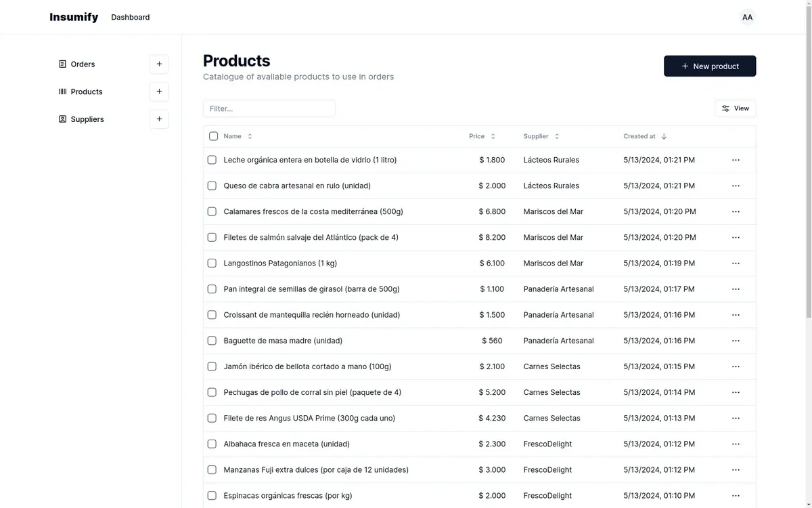Click the plus button next to Products
Image resolution: width=812 pixels, height=508 pixels.
159,91
